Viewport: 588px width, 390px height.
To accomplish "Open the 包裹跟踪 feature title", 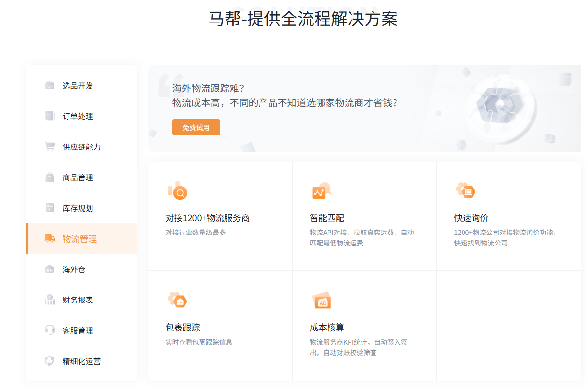I will coord(182,328).
